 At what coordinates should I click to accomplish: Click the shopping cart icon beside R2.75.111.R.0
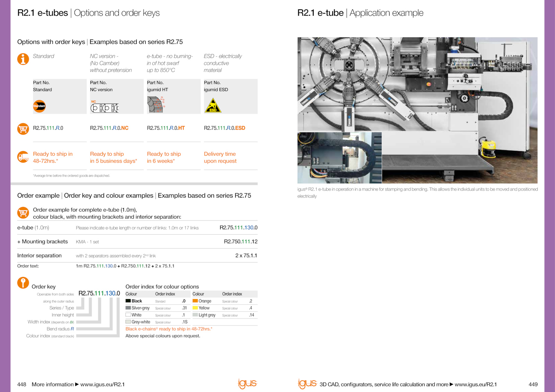pyautogui.click(x=23, y=129)
